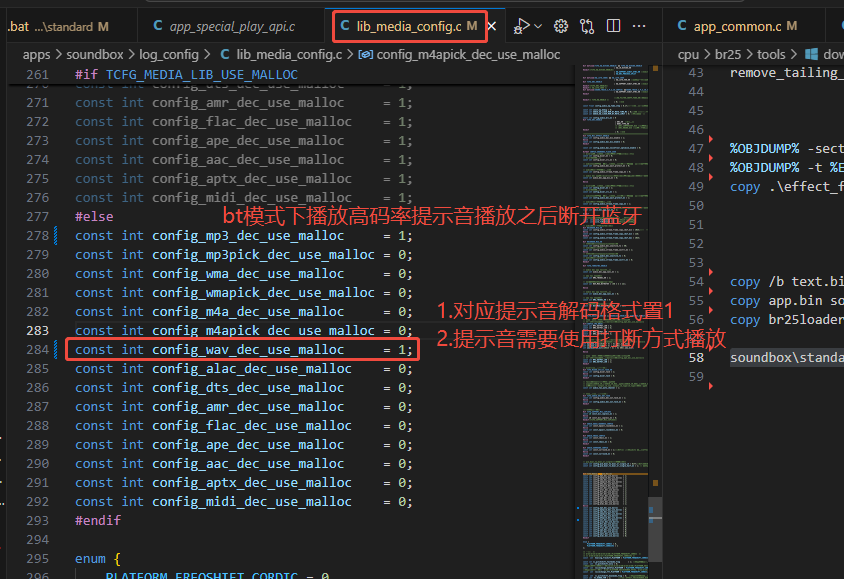Image resolution: width=844 pixels, height=579 pixels.
Task: Click the Run or Debug play icon
Action: click(x=521, y=26)
